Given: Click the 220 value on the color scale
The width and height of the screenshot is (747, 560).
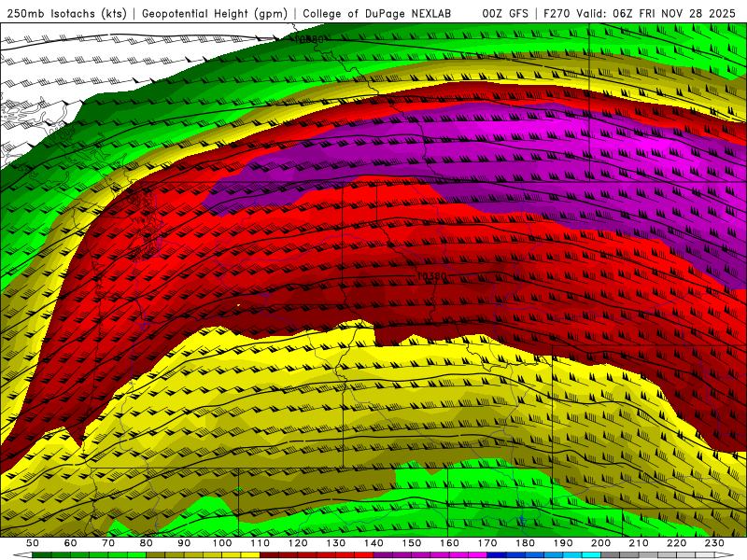Looking at the screenshot, I should pos(677,543).
